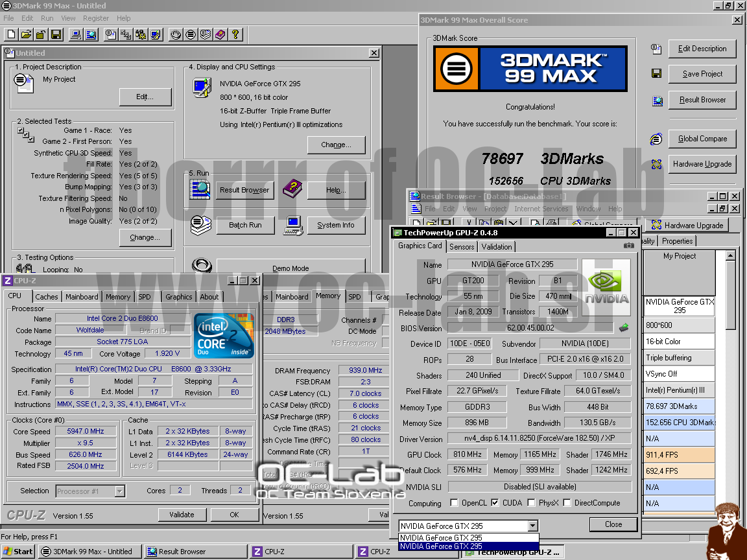Click Edit... in Project Description
Image resolution: width=747 pixels, height=560 pixels.
click(145, 97)
